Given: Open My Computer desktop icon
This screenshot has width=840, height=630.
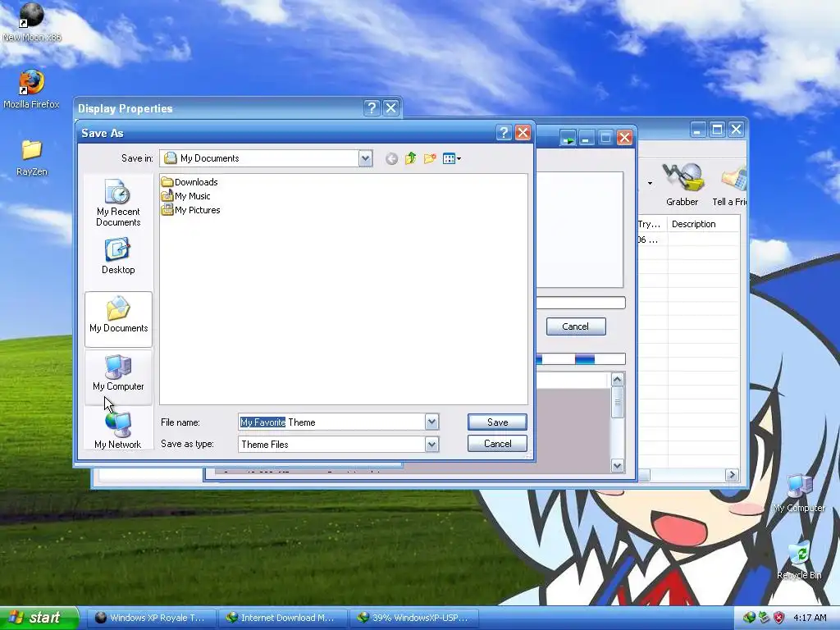Looking at the screenshot, I should (x=799, y=494).
